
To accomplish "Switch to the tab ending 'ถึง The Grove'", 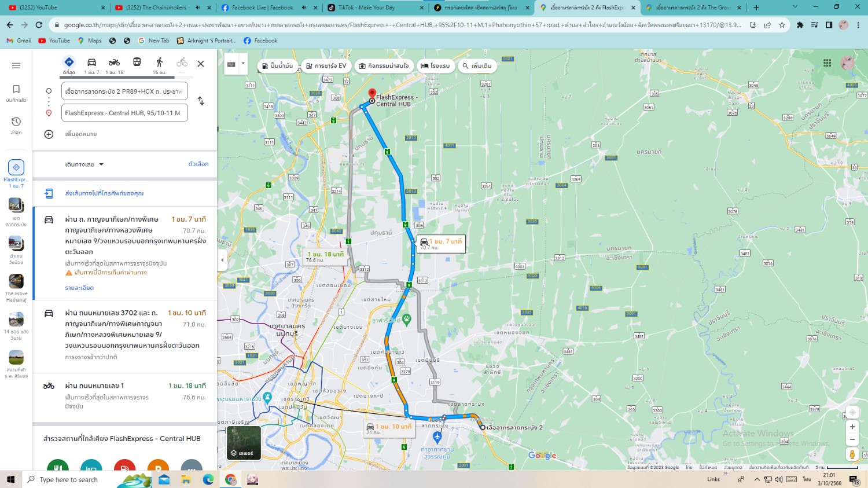I will pos(693,8).
